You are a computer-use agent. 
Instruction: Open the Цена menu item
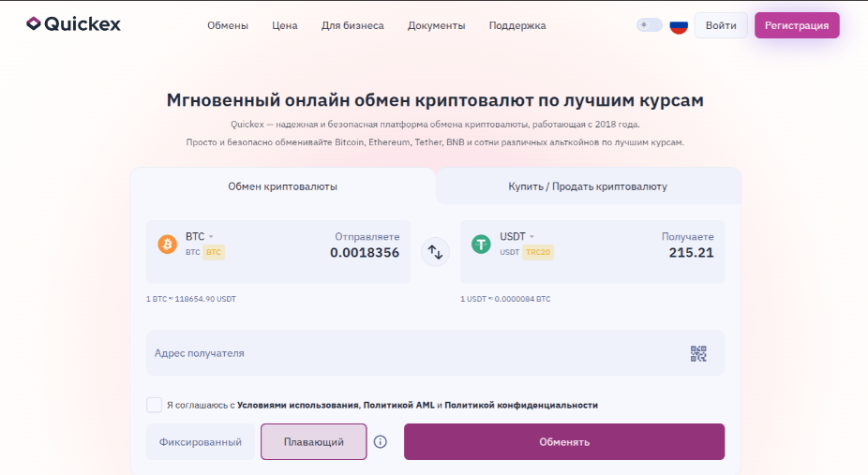285,25
